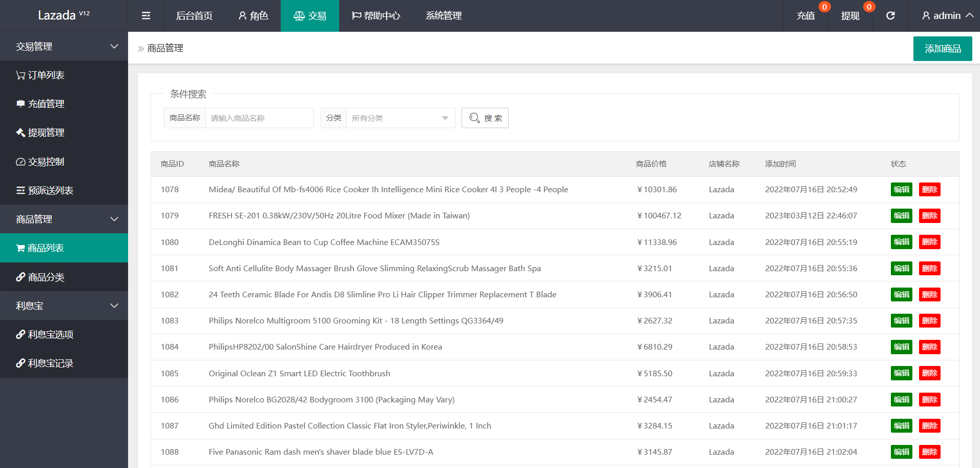Click the 商品ID column header
Screen dimensions: 980x468
pyautogui.click(x=172, y=164)
